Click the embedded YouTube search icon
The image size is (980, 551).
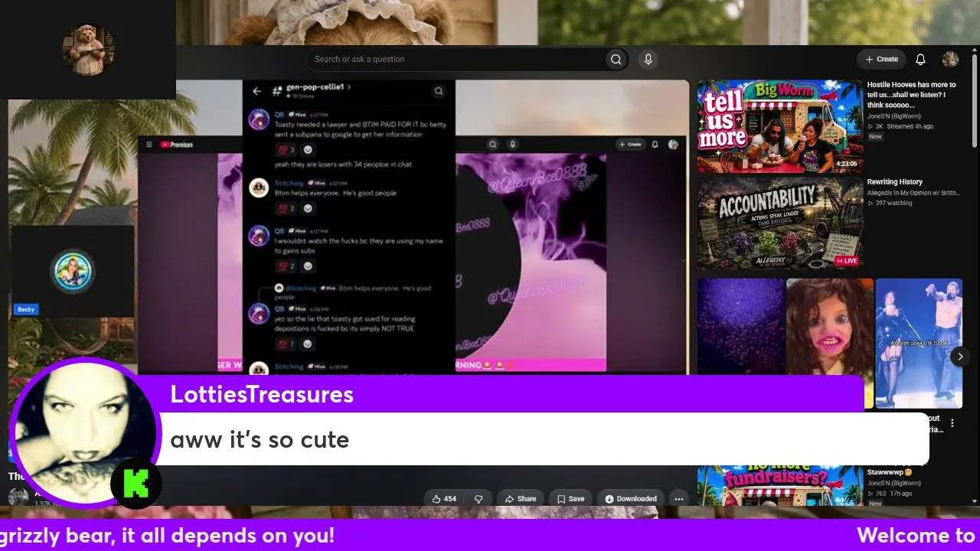coord(493,144)
